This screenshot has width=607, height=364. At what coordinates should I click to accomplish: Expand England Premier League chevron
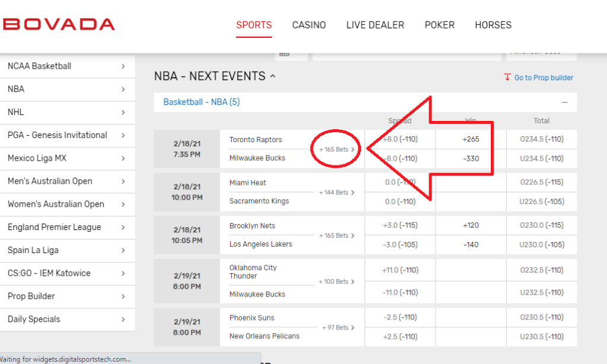pos(123,227)
